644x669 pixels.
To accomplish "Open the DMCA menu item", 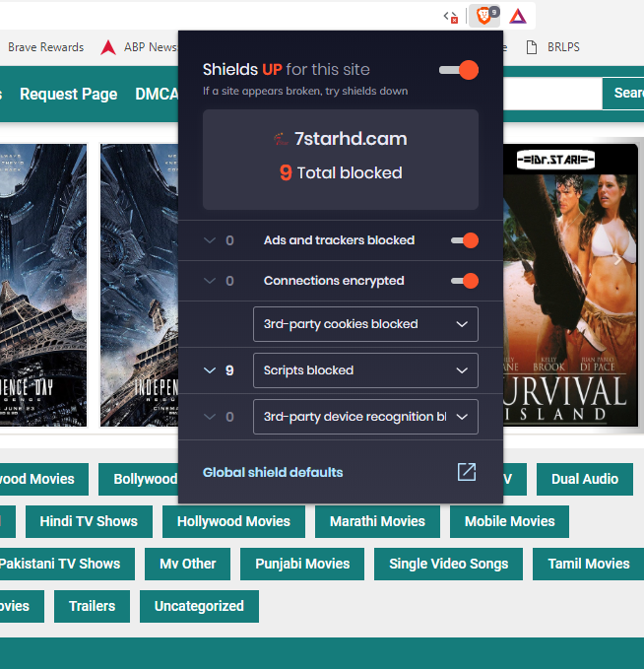I will (157, 94).
